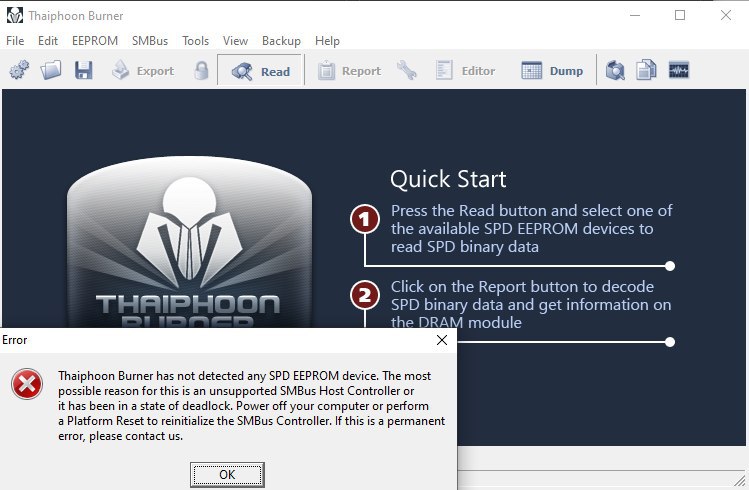The image size is (749, 490).
Task: Open the settings gear icon in toolbar
Action: [x=19, y=71]
